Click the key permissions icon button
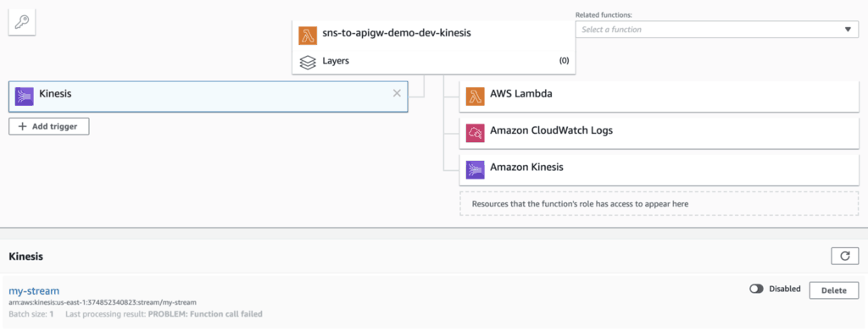 point(22,23)
